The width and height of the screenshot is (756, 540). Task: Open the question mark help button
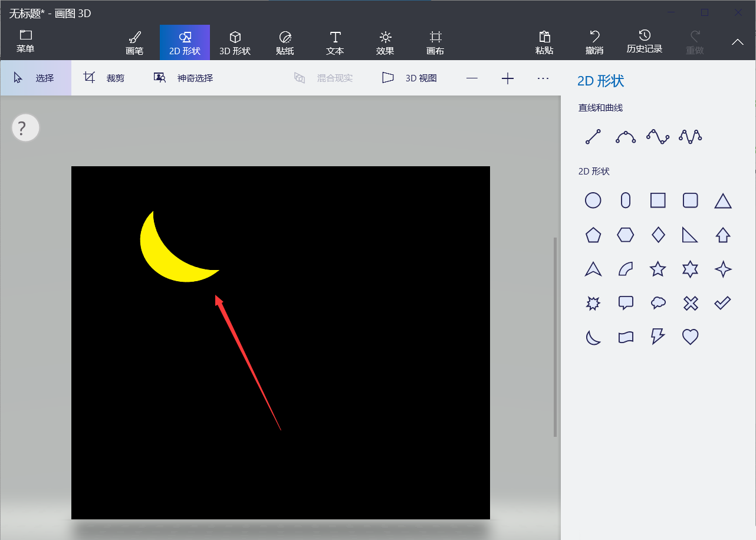pos(25,127)
